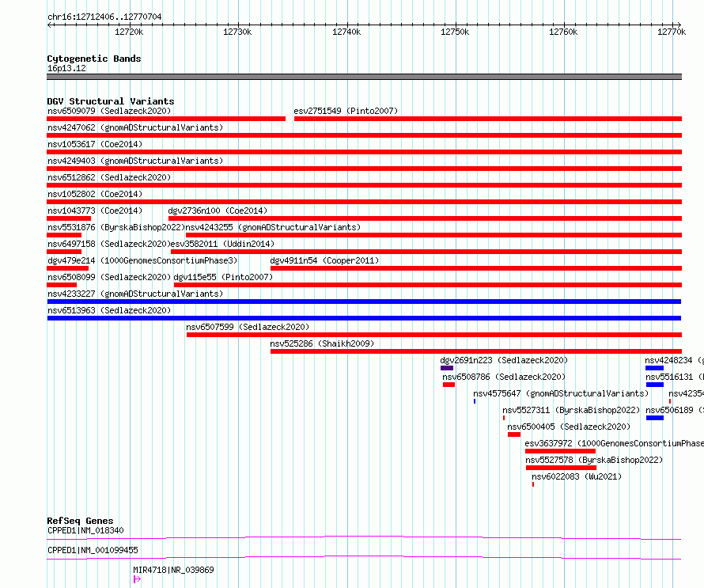Click nsv6507599 (Sedlazeck2020) variant label

(x=248, y=327)
